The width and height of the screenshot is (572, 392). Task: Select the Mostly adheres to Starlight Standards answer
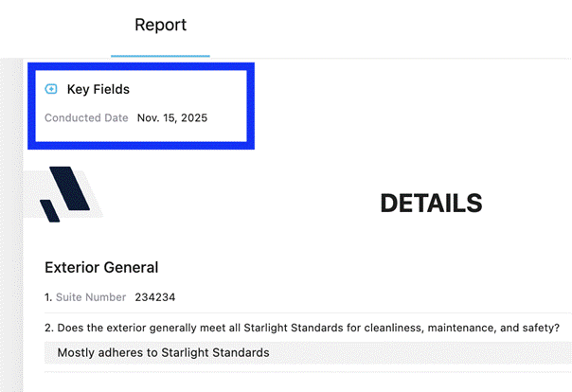click(x=164, y=352)
